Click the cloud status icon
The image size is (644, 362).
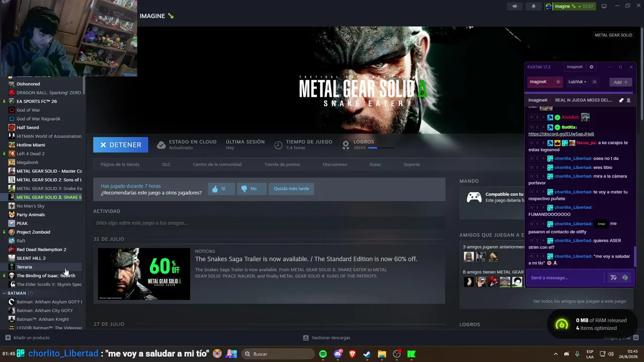(161, 145)
